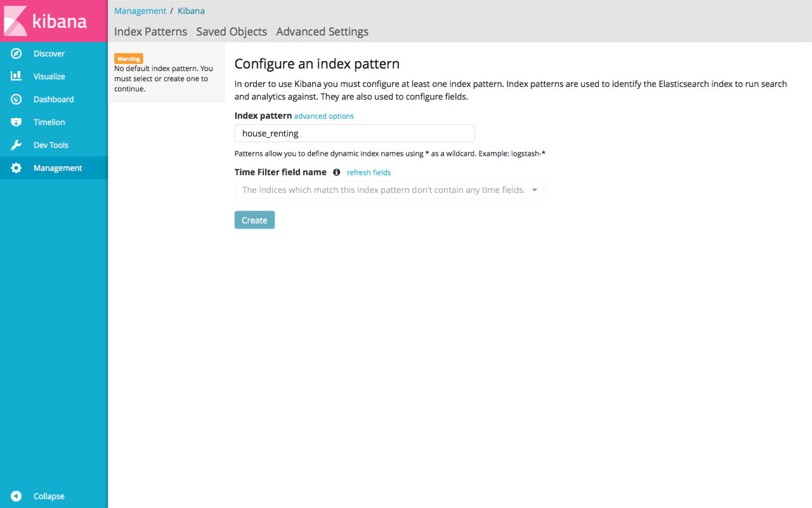Open Timelion via its shield icon
Screen dimensions: 812x508
tap(16, 123)
